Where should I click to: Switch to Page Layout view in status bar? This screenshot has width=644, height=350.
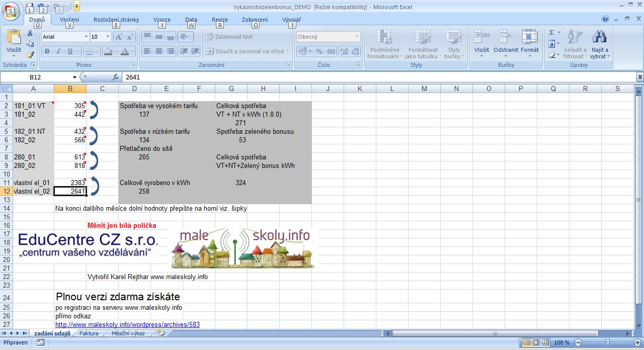pos(536,342)
